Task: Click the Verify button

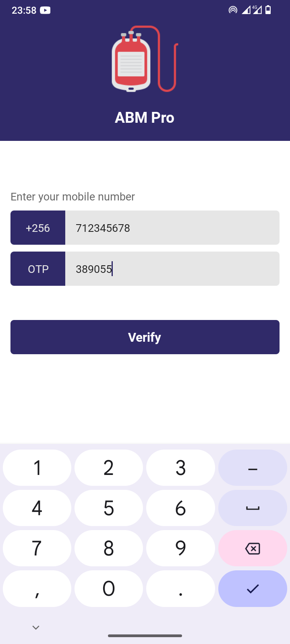Action: [x=145, y=337]
